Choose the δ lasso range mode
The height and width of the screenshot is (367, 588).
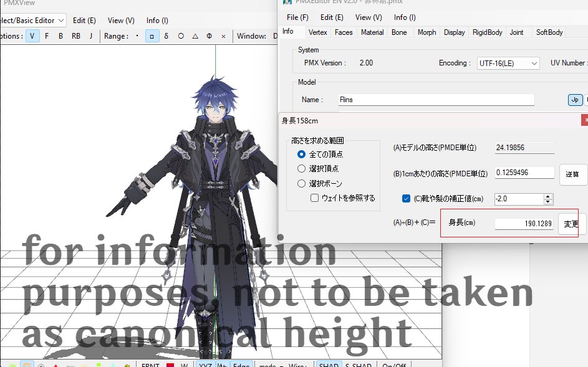click(166, 36)
